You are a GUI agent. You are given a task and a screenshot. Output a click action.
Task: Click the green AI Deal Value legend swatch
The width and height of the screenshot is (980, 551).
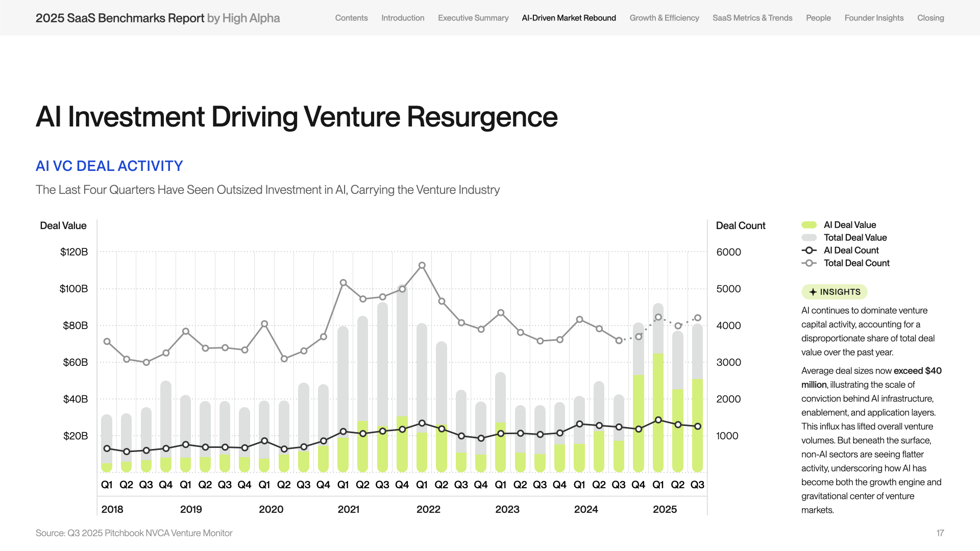coord(809,225)
